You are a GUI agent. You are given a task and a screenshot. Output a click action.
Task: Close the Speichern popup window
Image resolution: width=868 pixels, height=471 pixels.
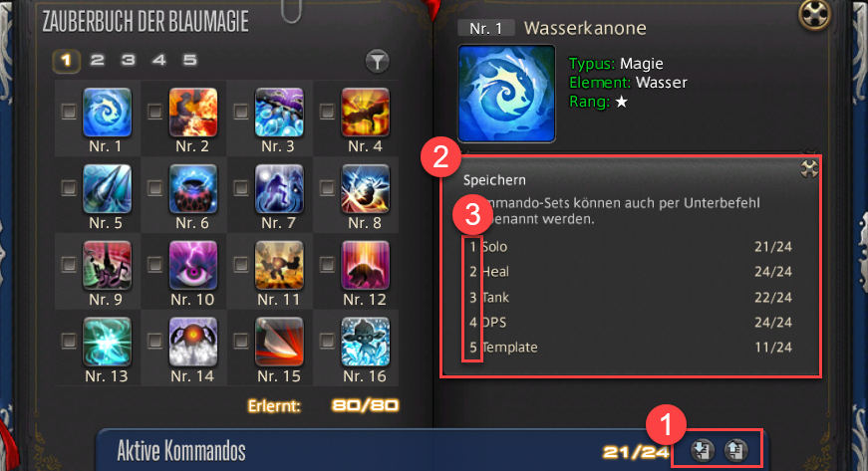click(809, 169)
